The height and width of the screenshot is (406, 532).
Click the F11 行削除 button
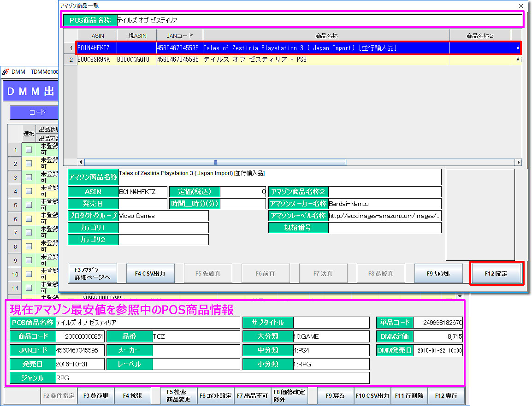coord(409,396)
